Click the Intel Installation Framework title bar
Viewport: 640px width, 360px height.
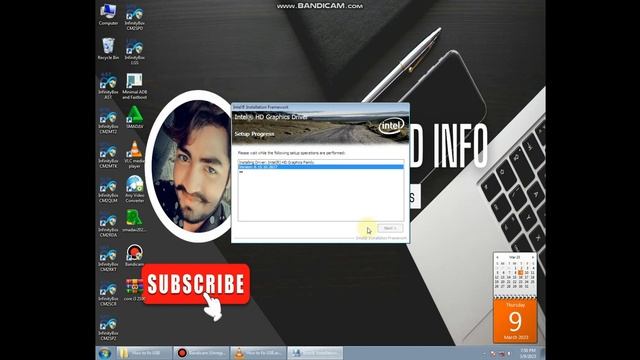point(320,107)
